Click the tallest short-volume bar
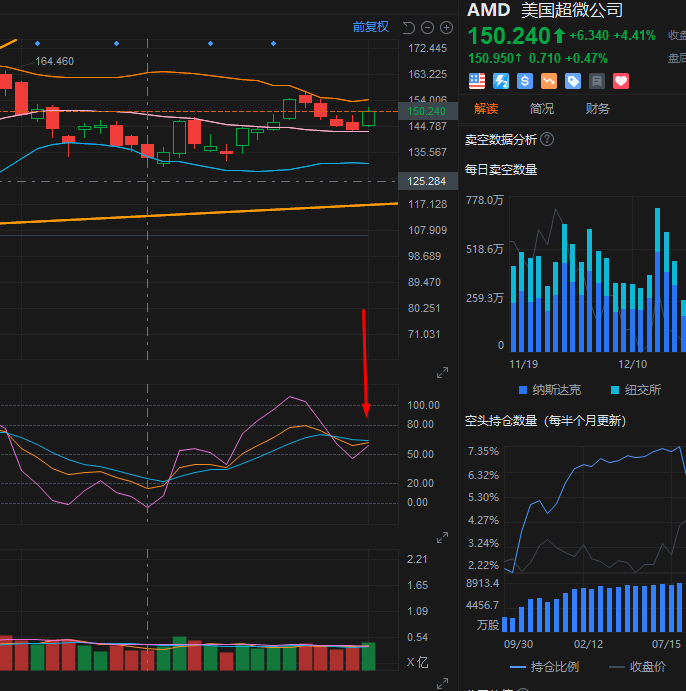This screenshot has height=691, width=686. coord(657,280)
